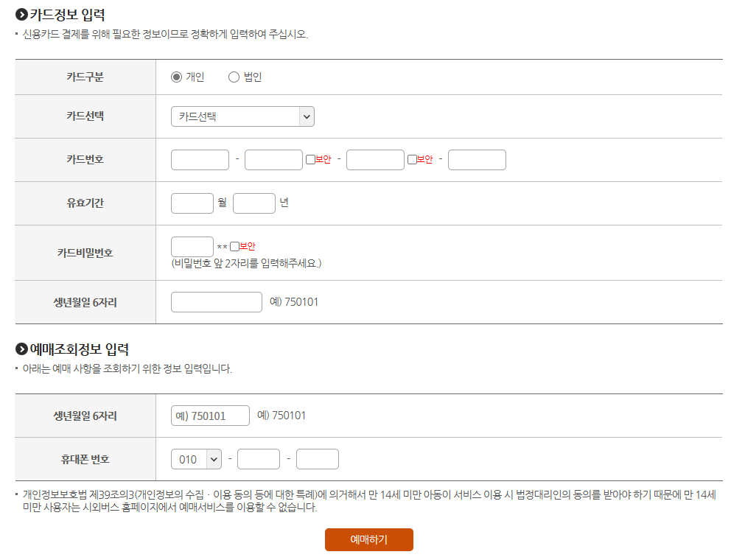Click the expiry year 년 field
The width and height of the screenshot is (731, 560).
pyautogui.click(x=253, y=203)
